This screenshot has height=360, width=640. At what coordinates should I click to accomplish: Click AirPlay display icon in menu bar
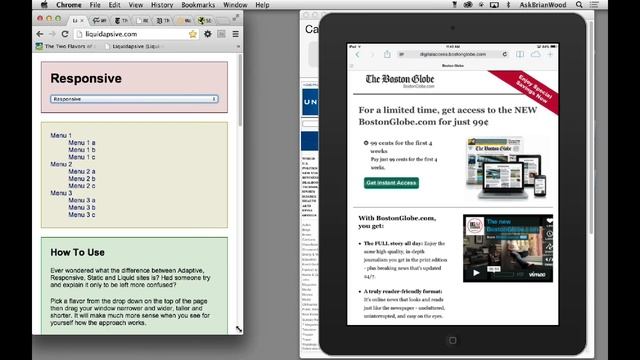pyautogui.click(x=494, y=5)
